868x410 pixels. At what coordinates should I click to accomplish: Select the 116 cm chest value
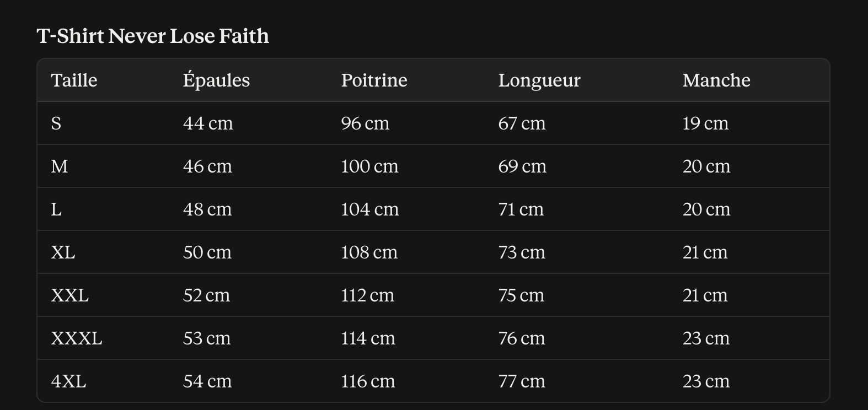pos(368,381)
